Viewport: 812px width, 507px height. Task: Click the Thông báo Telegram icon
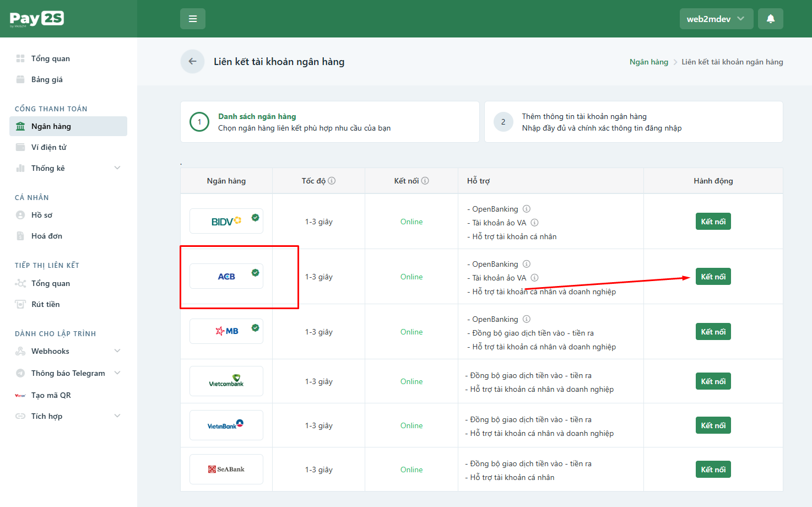20,373
